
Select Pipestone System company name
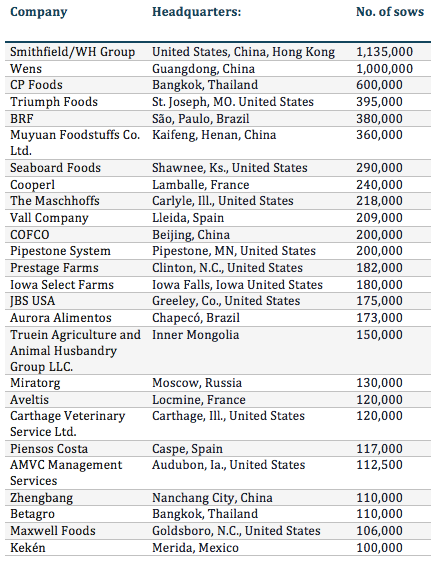pyautogui.click(x=60, y=251)
